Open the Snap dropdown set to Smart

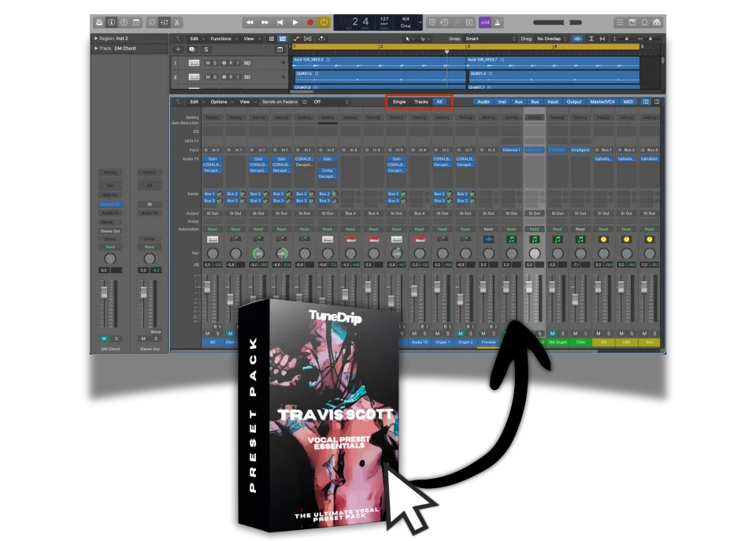click(x=490, y=38)
